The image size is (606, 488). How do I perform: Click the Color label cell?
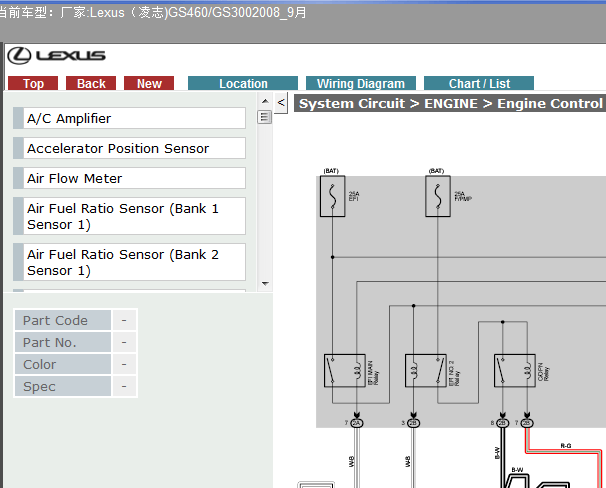[x=63, y=364]
